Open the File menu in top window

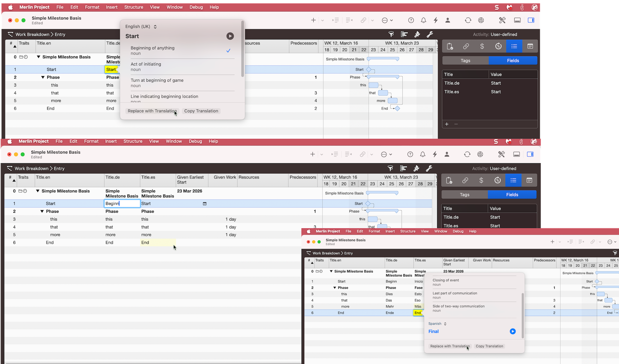pos(60,7)
